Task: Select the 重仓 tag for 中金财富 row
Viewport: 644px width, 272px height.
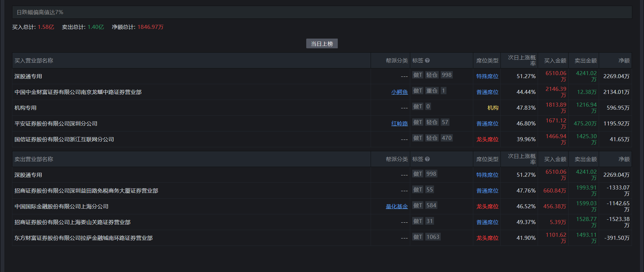Action: pyautogui.click(x=432, y=91)
